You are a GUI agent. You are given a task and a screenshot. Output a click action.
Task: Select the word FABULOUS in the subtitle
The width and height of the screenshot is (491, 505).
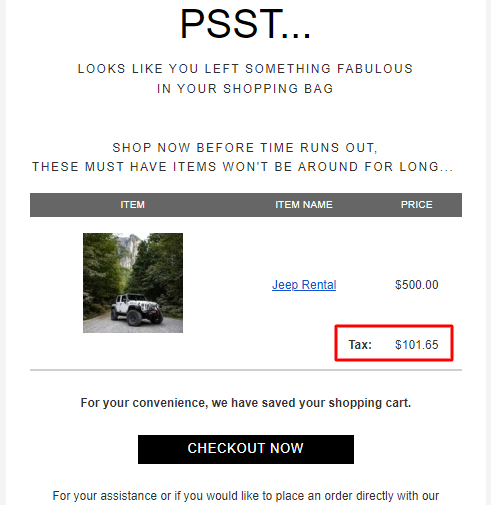(375, 69)
